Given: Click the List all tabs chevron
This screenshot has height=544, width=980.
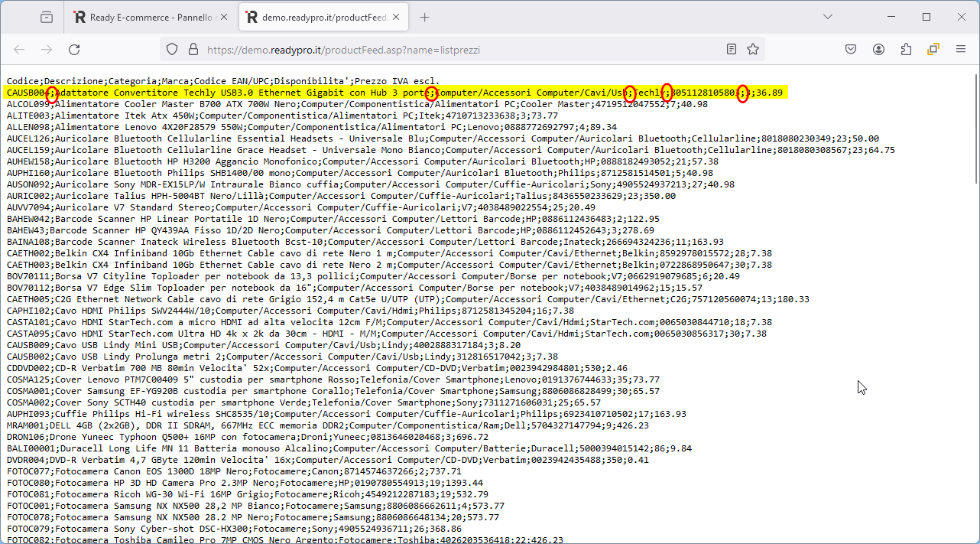Looking at the screenshot, I should tap(828, 17).
